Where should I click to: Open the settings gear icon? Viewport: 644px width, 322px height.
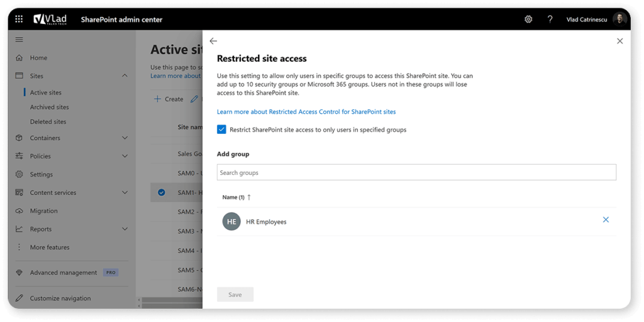coord(528,19)
